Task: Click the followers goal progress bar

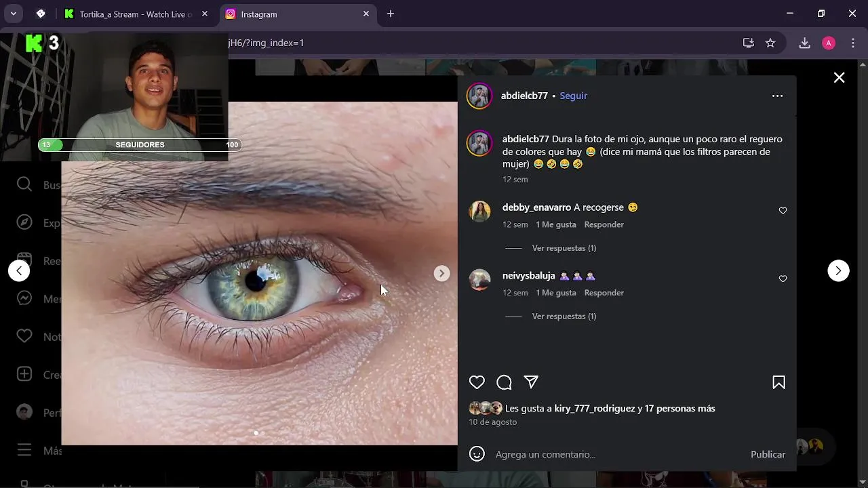Action: coord(140,144)
